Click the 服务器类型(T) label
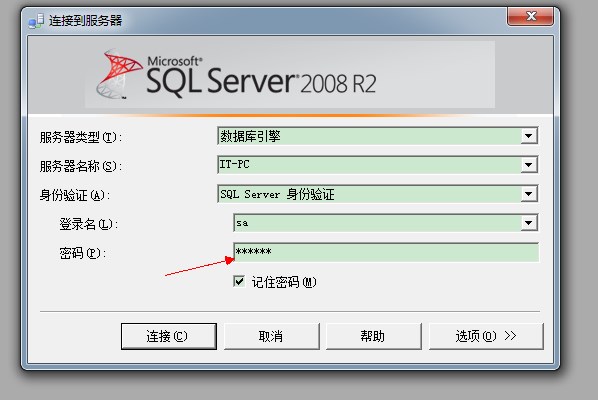Viewport: 598px width, 400px height. (80, 137)
